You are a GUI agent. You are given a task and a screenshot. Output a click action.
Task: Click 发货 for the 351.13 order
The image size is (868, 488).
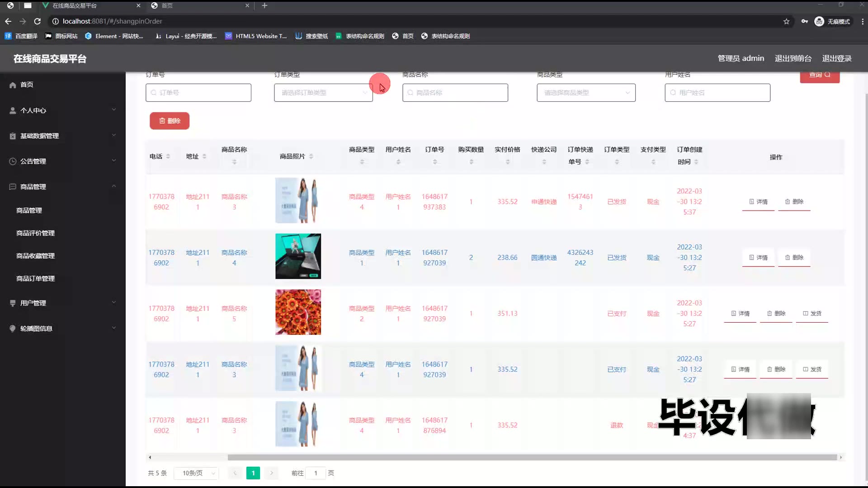[812, 313]
